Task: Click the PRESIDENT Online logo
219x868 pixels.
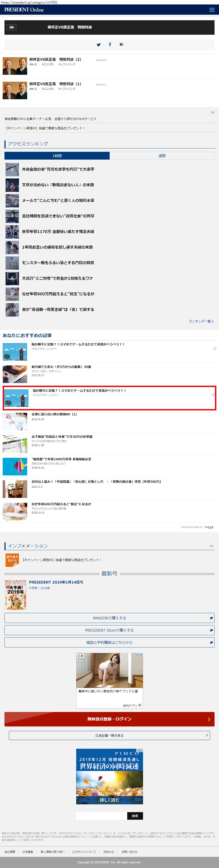Action: point(24,10)
